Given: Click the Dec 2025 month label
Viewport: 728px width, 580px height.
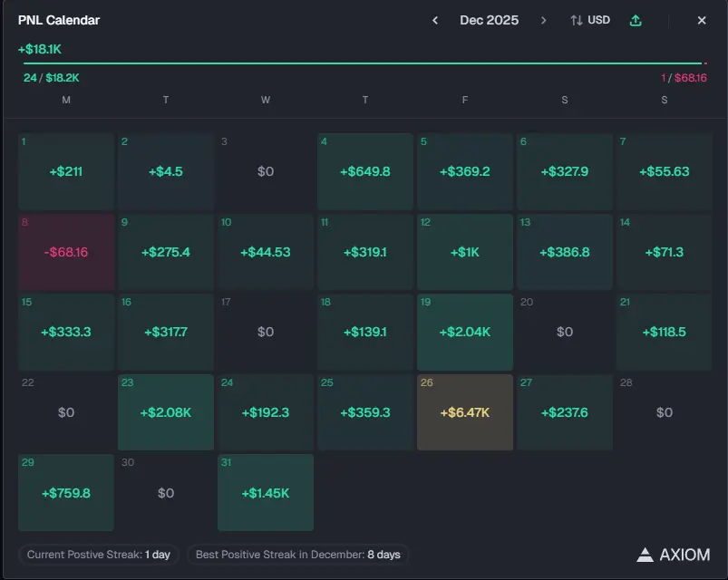Looking at the screenshot, I should (x=489, y=21).
